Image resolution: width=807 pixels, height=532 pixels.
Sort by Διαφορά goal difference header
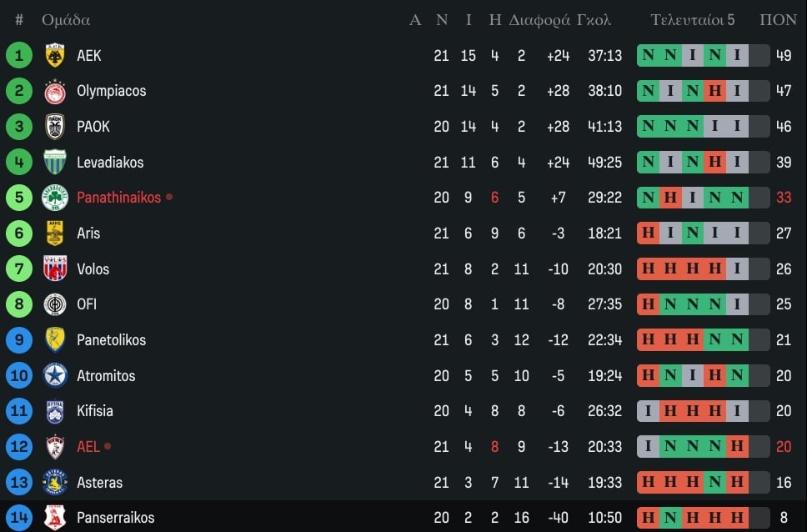click(x=539, y=20)
